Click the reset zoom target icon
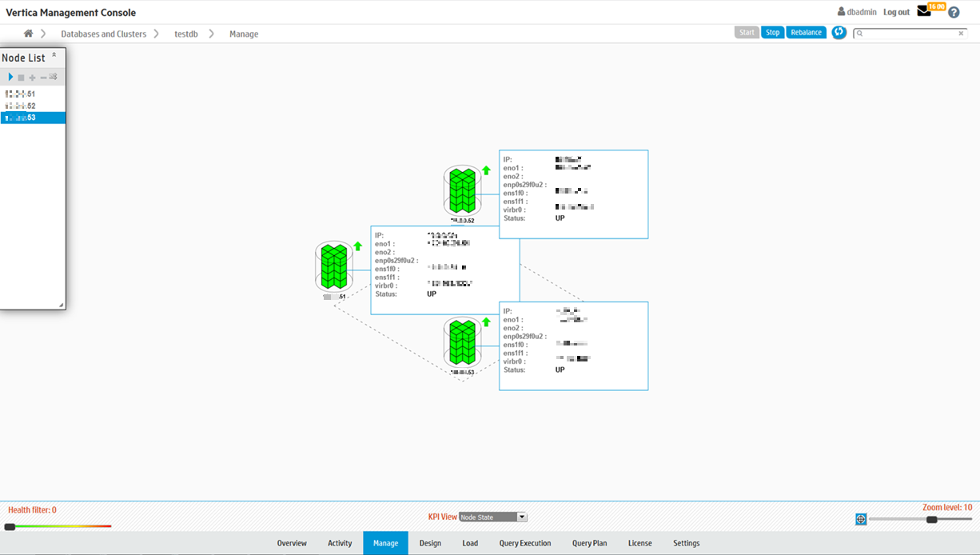Screen dimensions: 980x555 point(861,520)
